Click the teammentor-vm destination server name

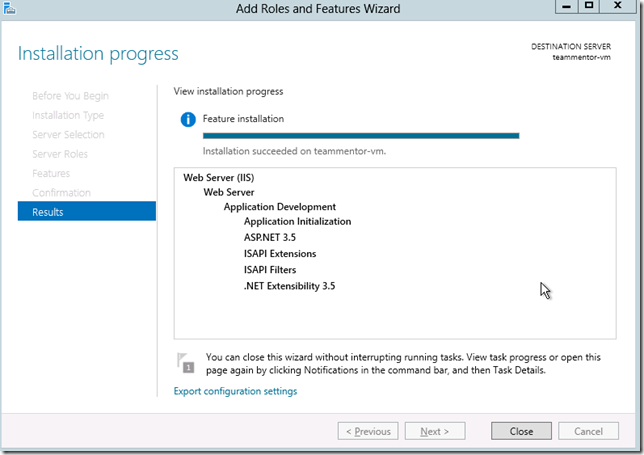tap(581, 57)
